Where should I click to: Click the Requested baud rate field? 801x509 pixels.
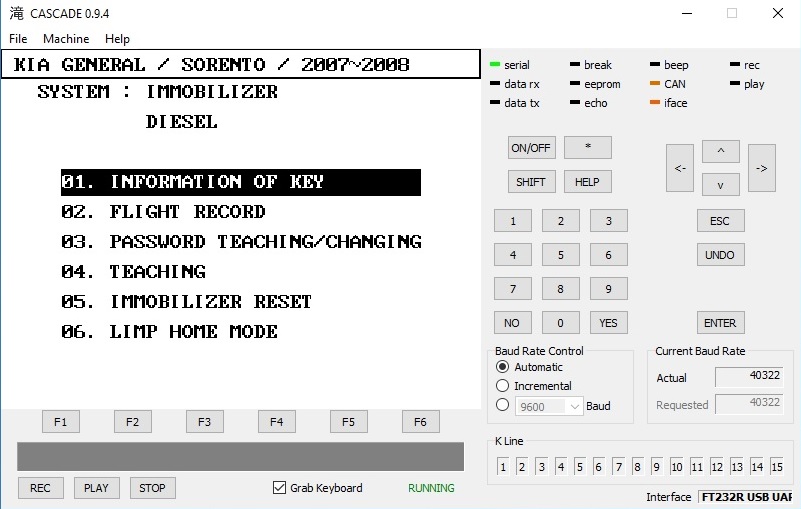click(x=749, y=403)
